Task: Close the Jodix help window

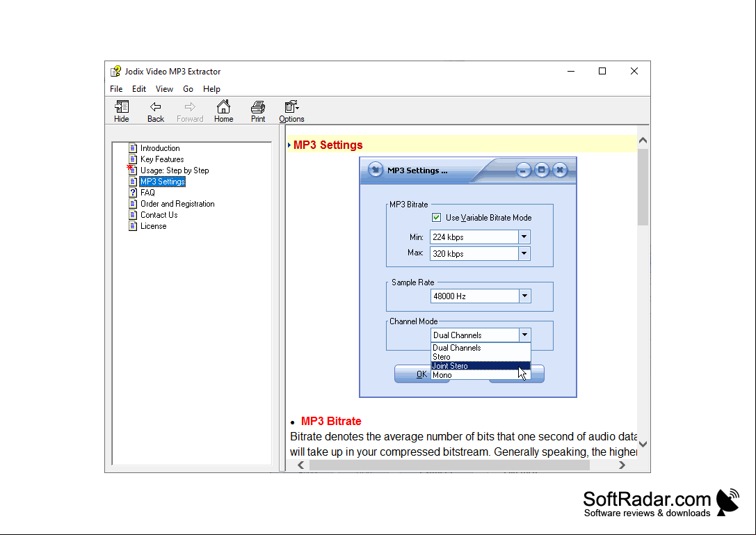Action: [634, 72]
